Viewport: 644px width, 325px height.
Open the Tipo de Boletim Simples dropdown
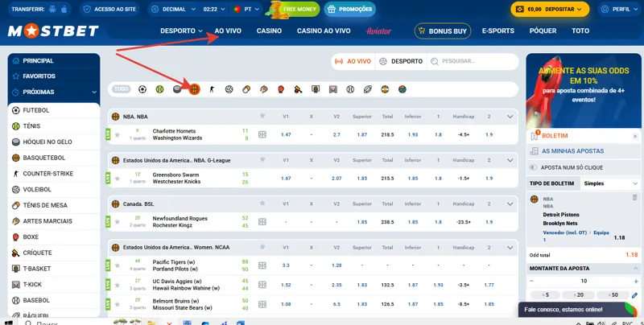tap(610, 183)
